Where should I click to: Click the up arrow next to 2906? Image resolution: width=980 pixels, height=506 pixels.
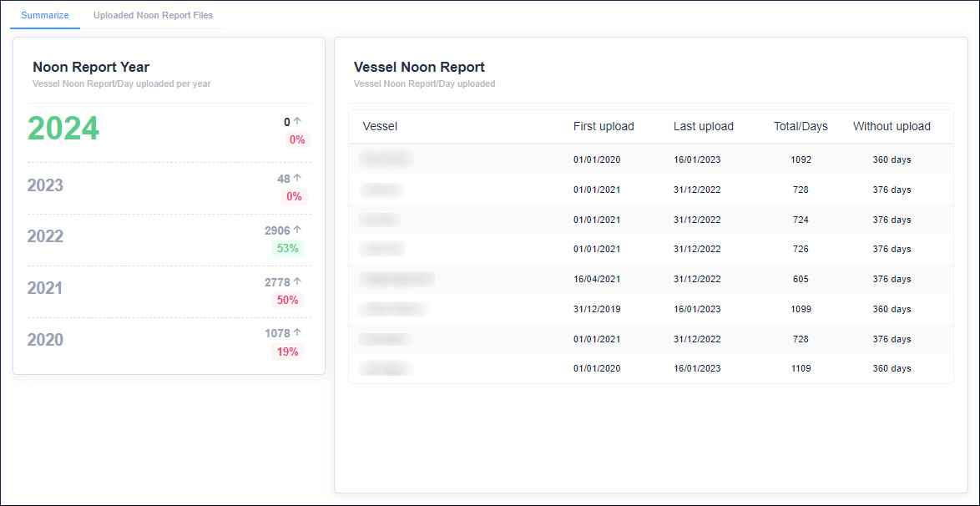[x=297, y=230]
